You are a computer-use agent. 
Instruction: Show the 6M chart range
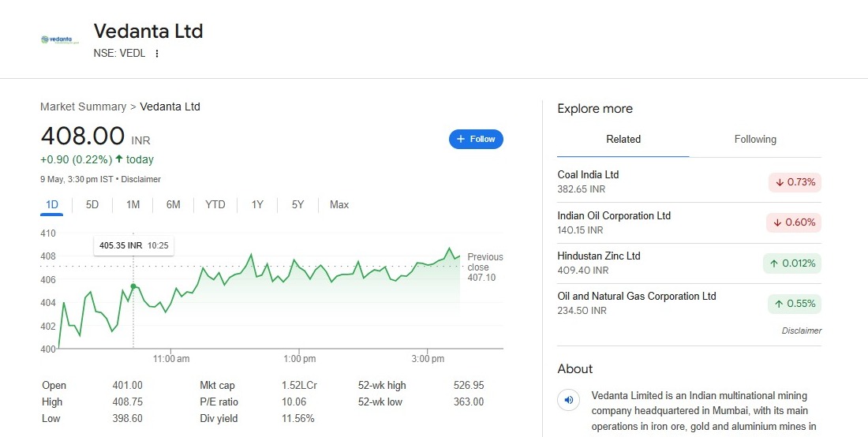click(174, 204)
